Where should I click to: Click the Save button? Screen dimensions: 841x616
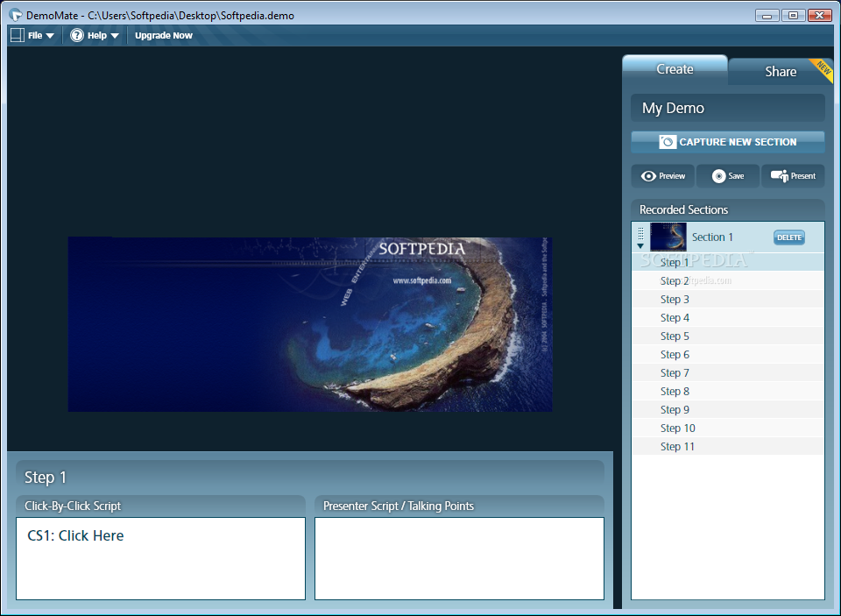point(728,176)
